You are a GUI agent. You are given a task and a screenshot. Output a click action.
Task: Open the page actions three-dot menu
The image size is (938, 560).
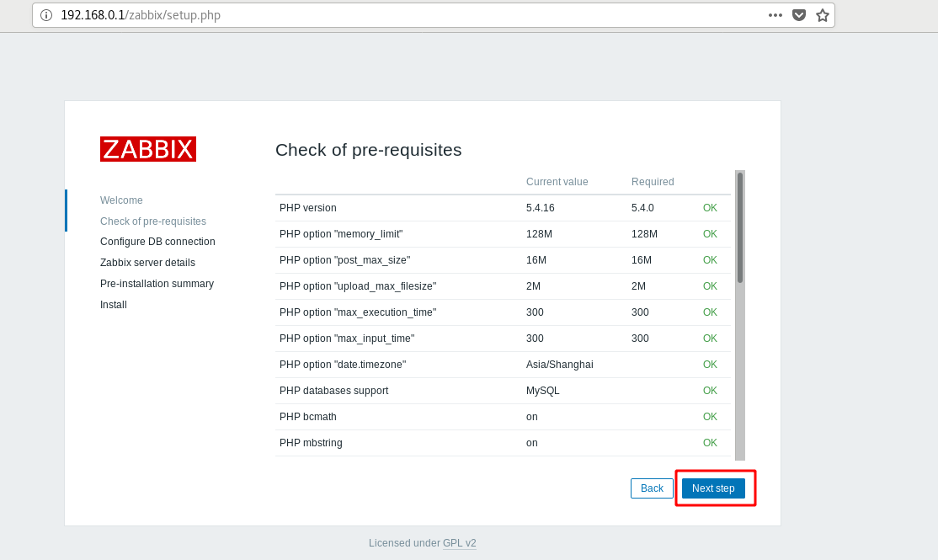[775, 15]
